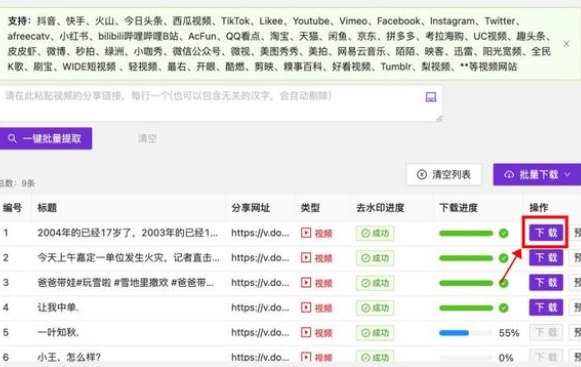The width and height of the screenshot is (581, 367).
Task: Click the title 让我中单
Action: coord(58,308)
